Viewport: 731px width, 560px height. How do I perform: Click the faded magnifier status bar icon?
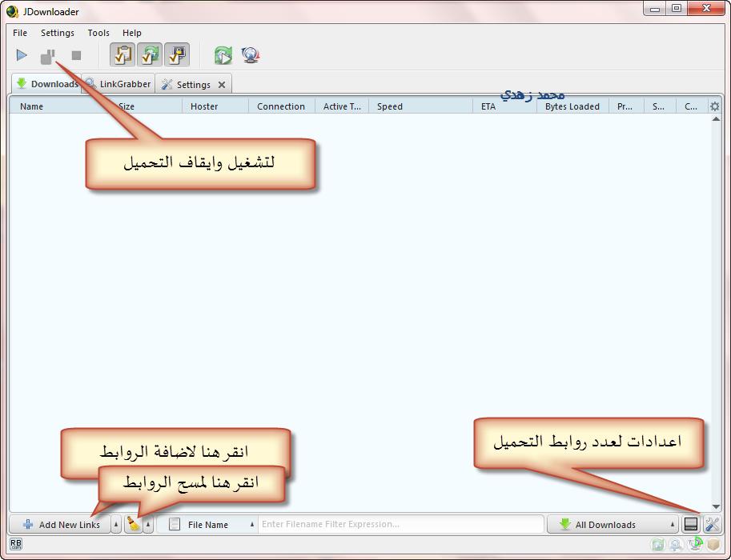tap(676, 544)
